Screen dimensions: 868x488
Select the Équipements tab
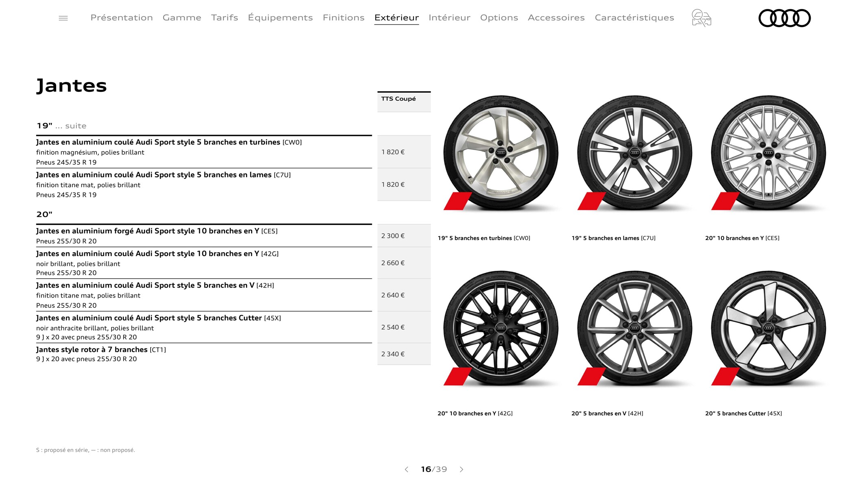pos(280,17)
